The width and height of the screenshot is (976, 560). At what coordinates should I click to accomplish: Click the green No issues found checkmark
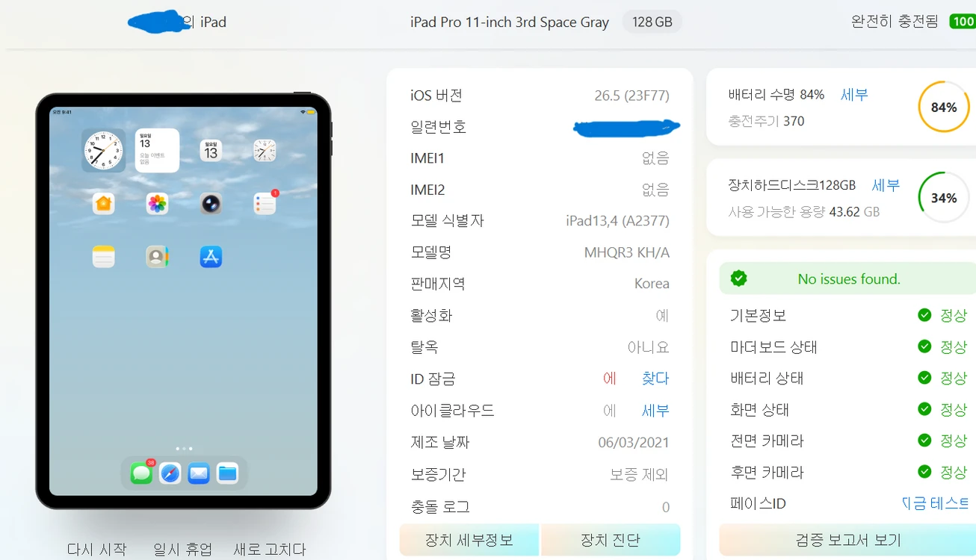click(739, 279)
